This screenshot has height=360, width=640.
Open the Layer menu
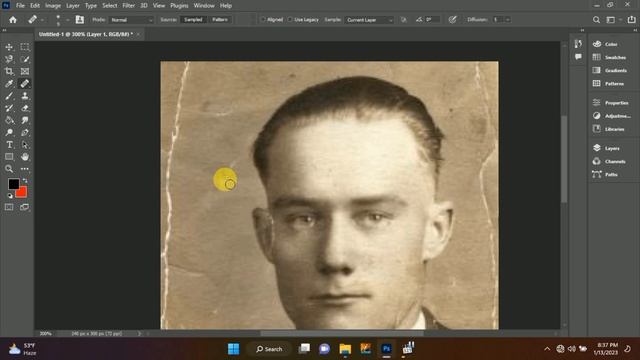click(x=73, y=6)
